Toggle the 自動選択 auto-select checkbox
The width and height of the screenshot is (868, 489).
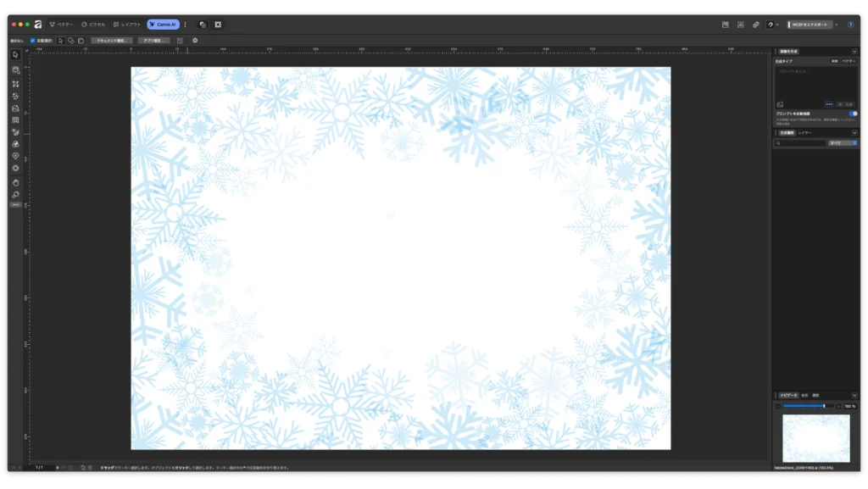[33, 39]
